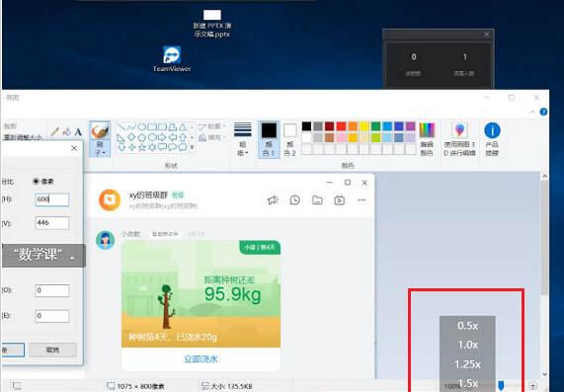564x392 pixels.
Task: Choose the Oval callout shape
Action: (173, 147)
